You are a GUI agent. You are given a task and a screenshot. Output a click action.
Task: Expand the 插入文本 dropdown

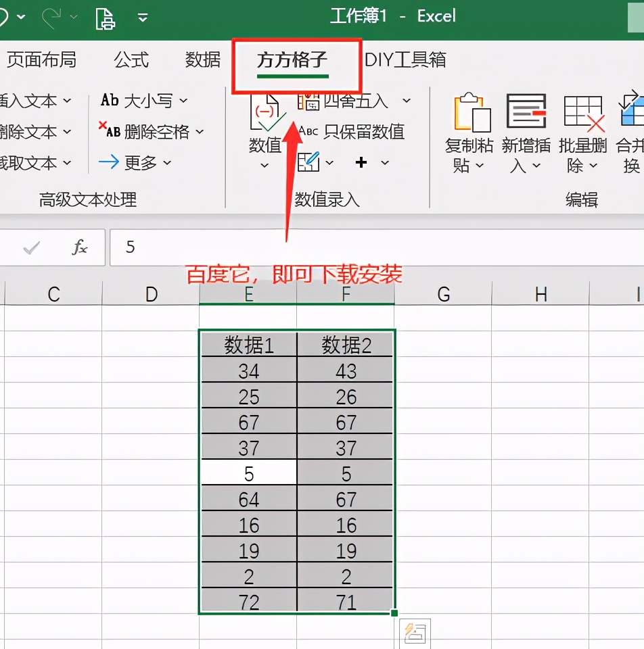coord(67,101)
